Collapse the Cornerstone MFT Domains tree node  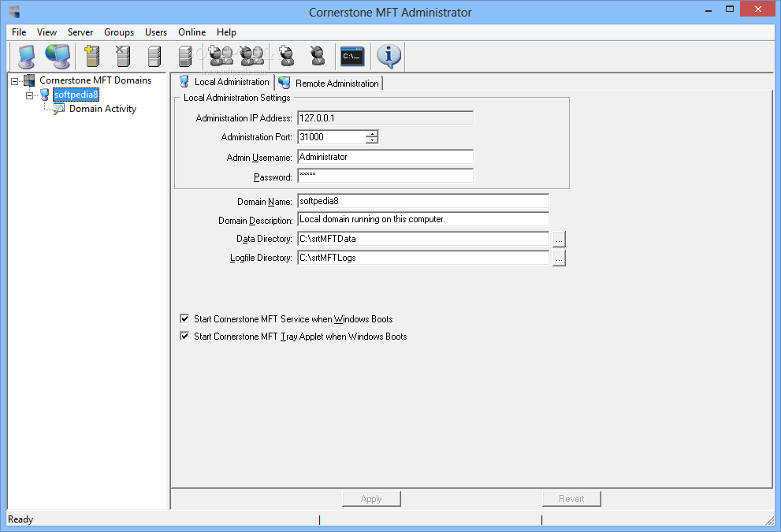(14, 80)
